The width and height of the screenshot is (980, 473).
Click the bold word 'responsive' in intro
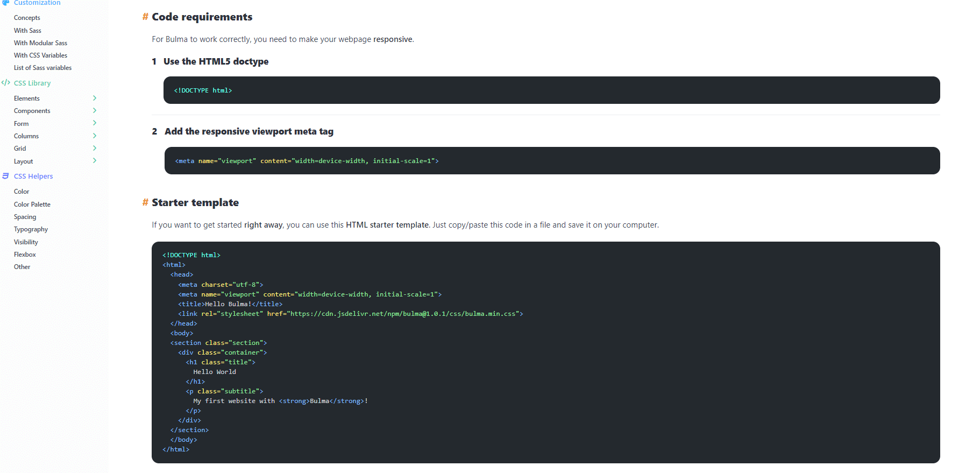(393, 39)
